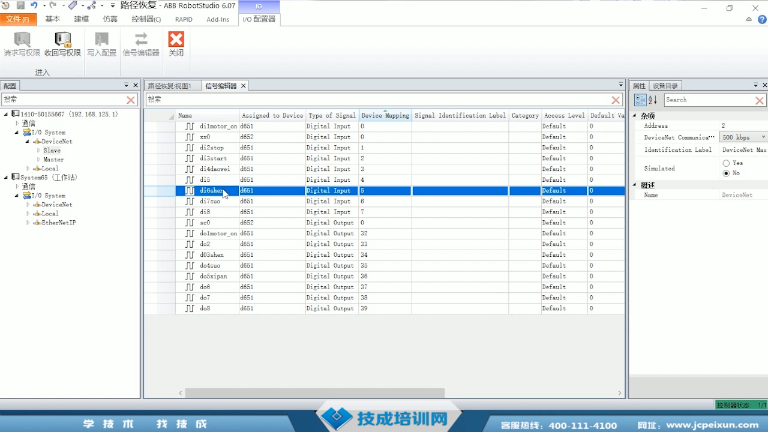This screenshot has height=432, width=768.
Task: Click the signal icon in the di1motor_on row
Action: tap(190, 126)
